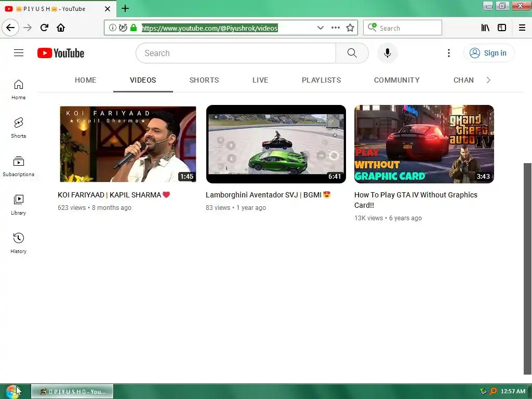Open the Lamborghini Aventador video thumbnail
The width and height of the screenshot is (532, 399).
276,144
